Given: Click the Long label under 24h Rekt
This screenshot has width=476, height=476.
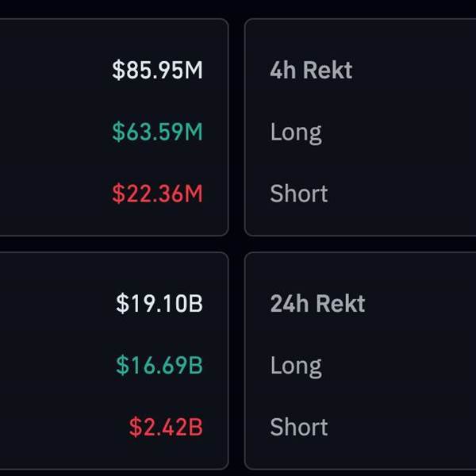Looking at the screenshot, I should pos(296,365).
